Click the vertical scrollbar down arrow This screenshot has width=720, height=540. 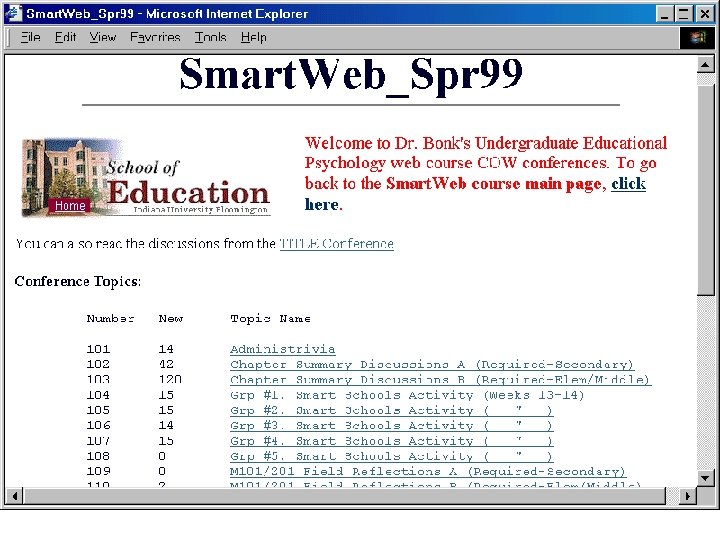705,478
